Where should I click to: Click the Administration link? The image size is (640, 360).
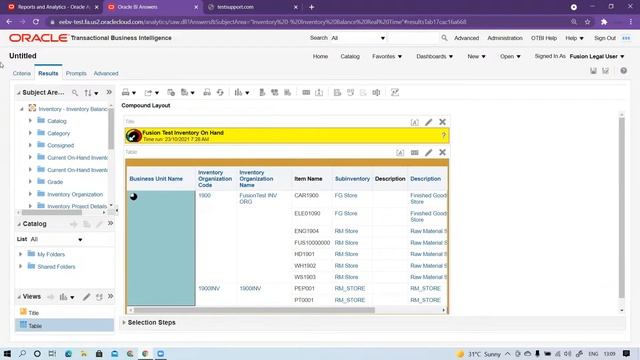(x=505, y=38)
